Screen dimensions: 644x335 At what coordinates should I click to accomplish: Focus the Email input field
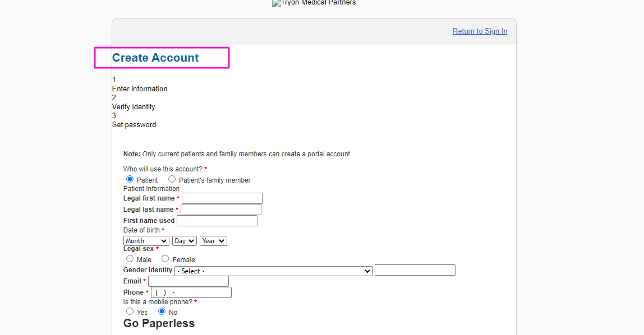pyautogui.click(x=188, y=281)
